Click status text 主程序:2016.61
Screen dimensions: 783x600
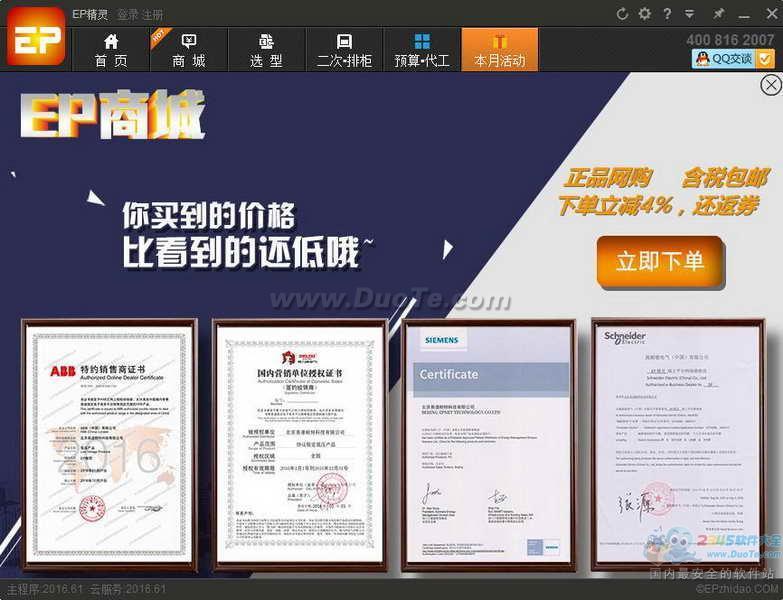tap(44, 590)
